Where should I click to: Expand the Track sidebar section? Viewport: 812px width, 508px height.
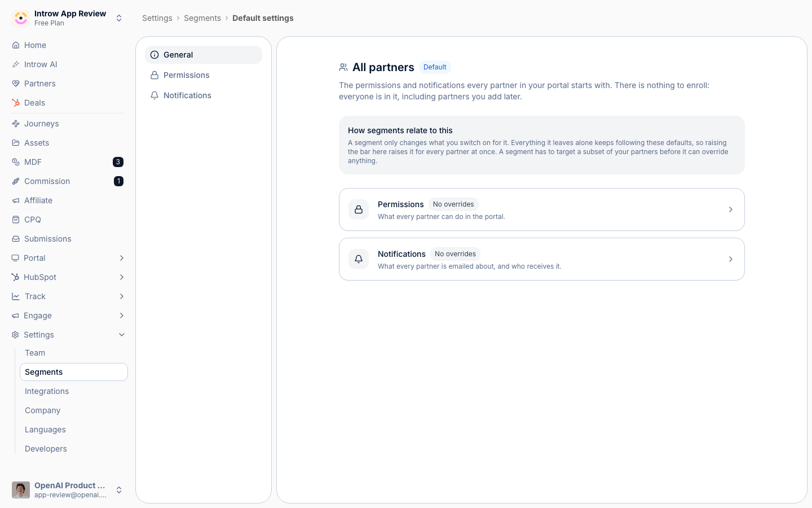pos(122,296)
